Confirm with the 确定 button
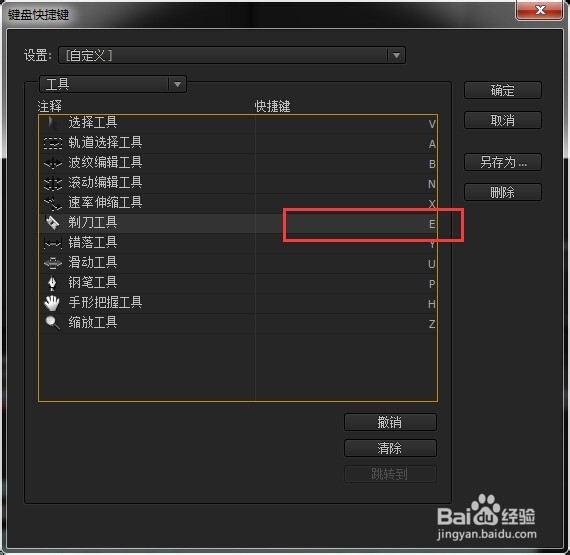The height and width of the screenshot is (555, 570). coord(503,90)
